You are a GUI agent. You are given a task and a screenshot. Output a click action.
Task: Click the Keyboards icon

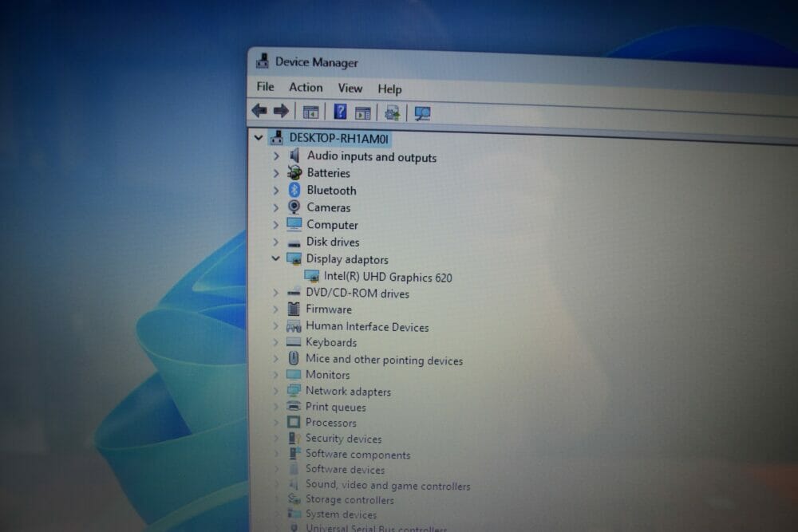coord(294,342)
